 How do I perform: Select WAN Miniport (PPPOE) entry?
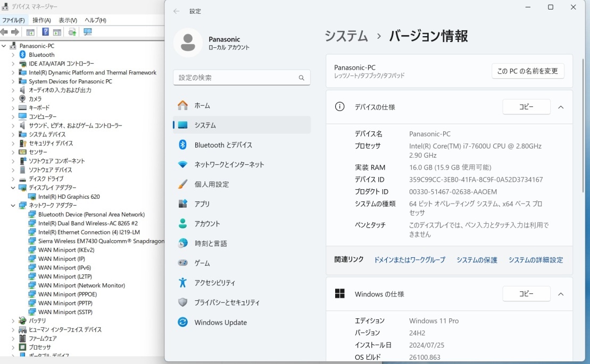(x=68, y=294)
